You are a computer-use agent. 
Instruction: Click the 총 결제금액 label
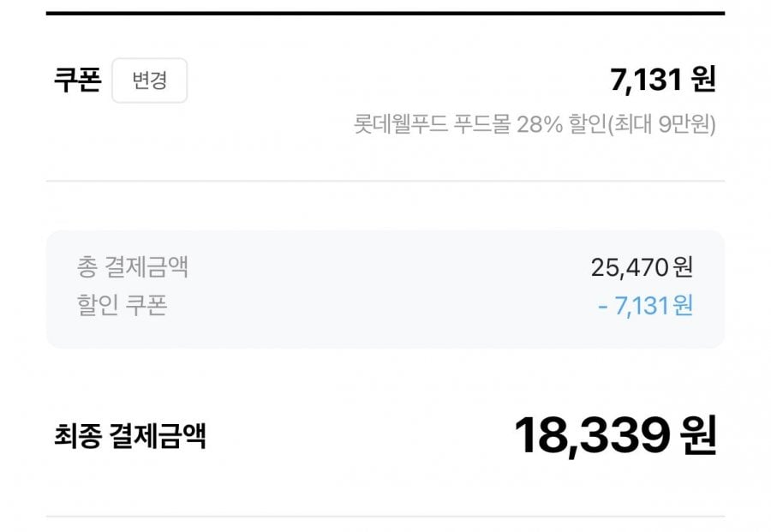(133, 266)
